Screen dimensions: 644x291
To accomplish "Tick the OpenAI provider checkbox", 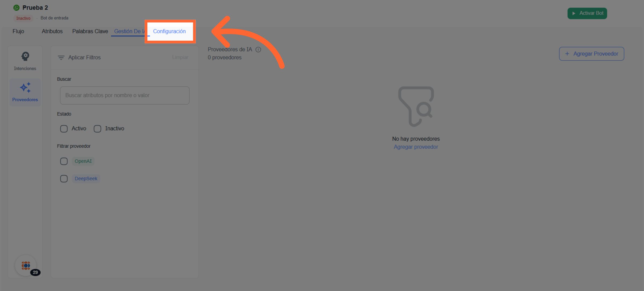I will click(64, 161).
